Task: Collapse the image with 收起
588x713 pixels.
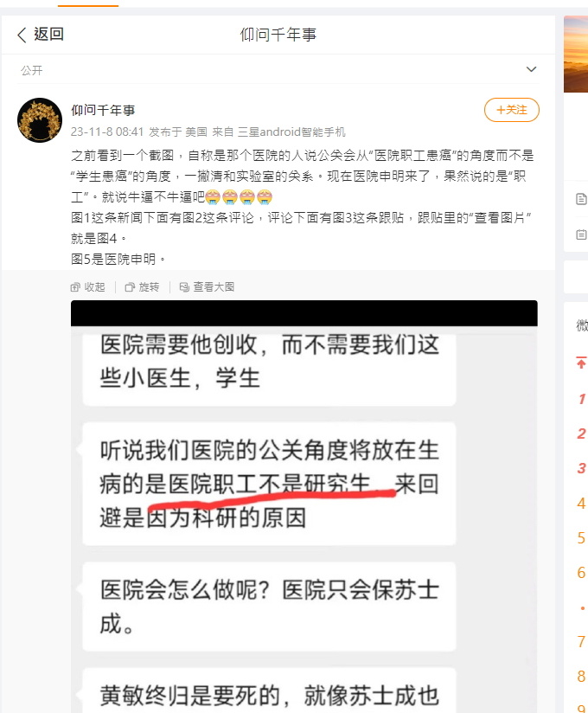Action: pos(87,287)
